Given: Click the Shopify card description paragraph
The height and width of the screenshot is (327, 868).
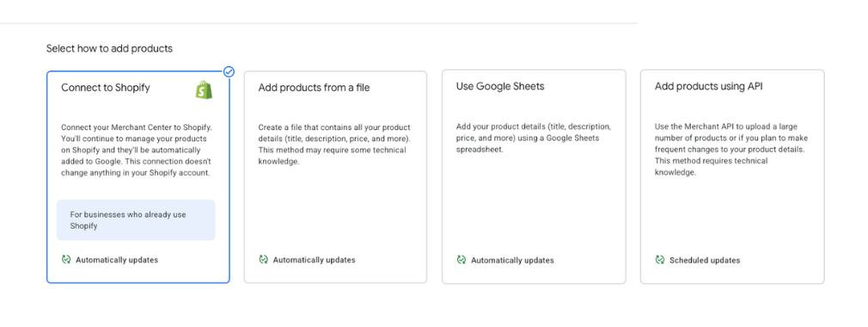Looking at the screenshot, I should (136, 151).
